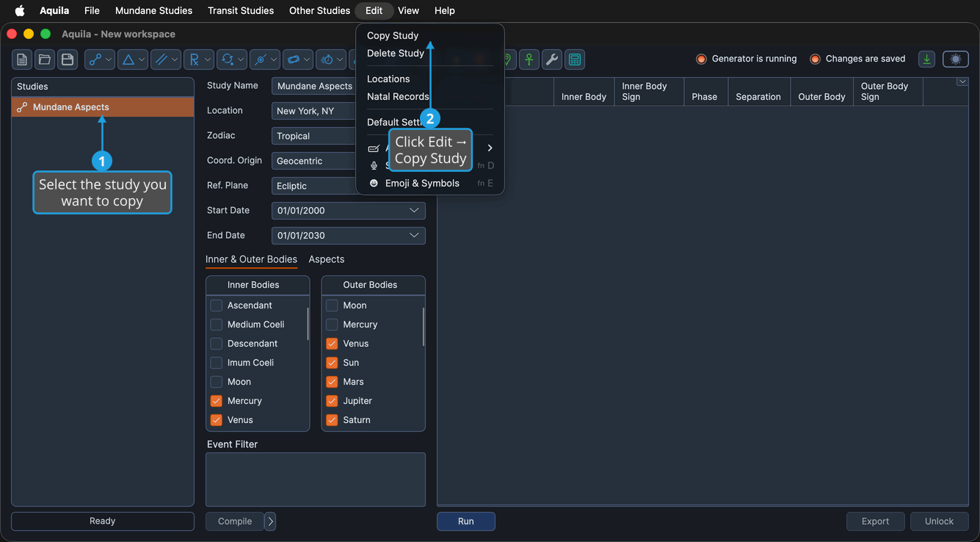The width and height of the screenshot is (980, 542).
Task: Uncheck Saturn in Outer Bodies
Action: [332, 420]
